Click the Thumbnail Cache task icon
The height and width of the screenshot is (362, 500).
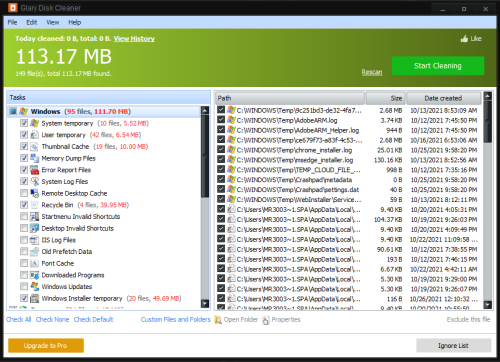pyautogui.click(x=35, y=147)
